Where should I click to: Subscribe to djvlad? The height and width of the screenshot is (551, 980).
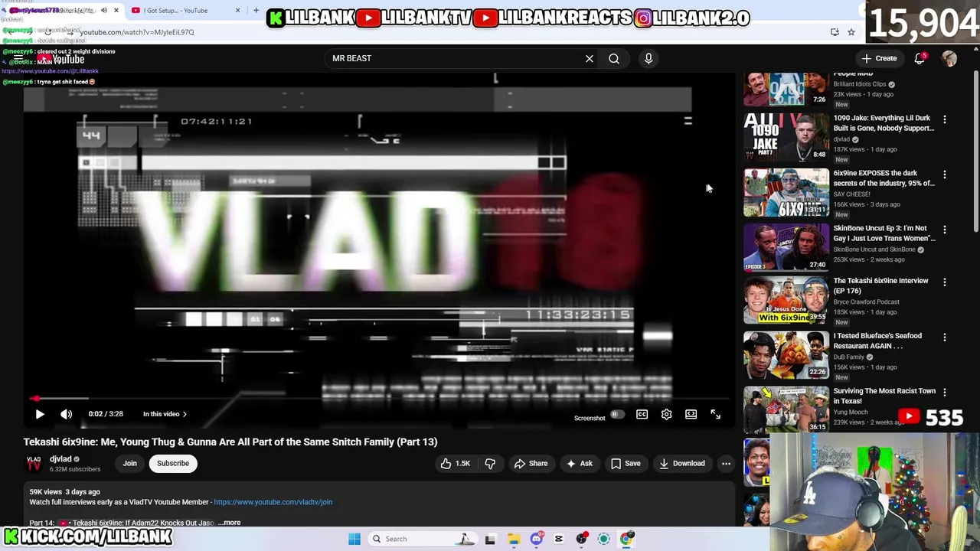[x=173, y=463]
